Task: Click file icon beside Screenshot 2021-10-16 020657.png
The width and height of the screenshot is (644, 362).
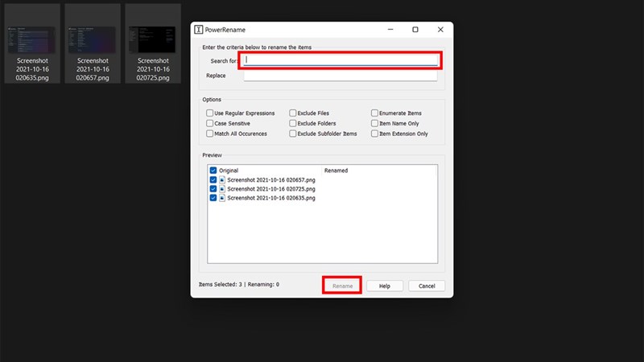Action: click(x=222, y=179)
